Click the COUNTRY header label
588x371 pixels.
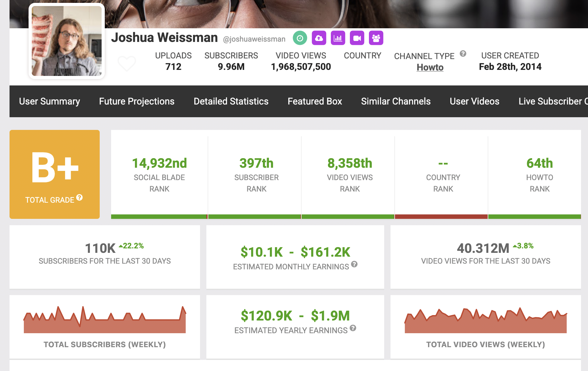(x=363, y=56)
